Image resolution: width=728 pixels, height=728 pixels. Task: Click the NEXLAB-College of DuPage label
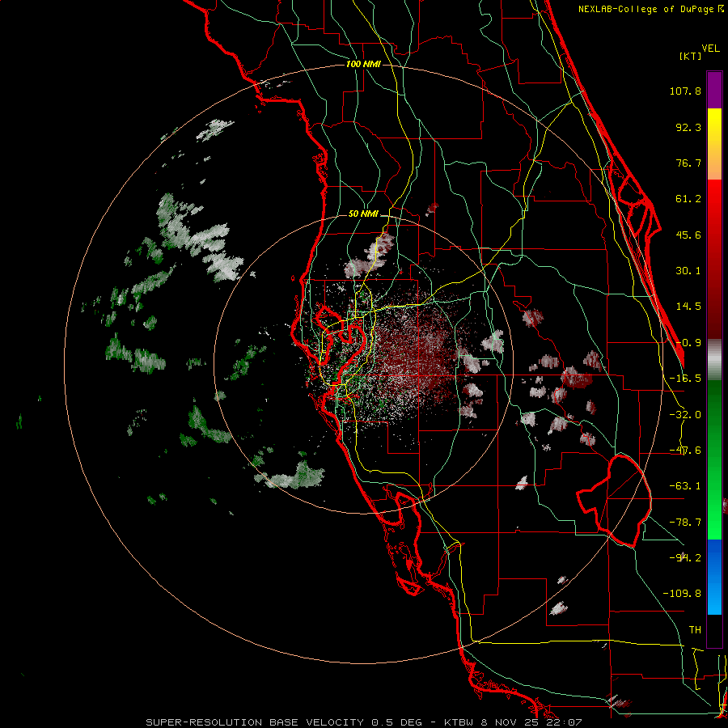(x=647, y=9)
